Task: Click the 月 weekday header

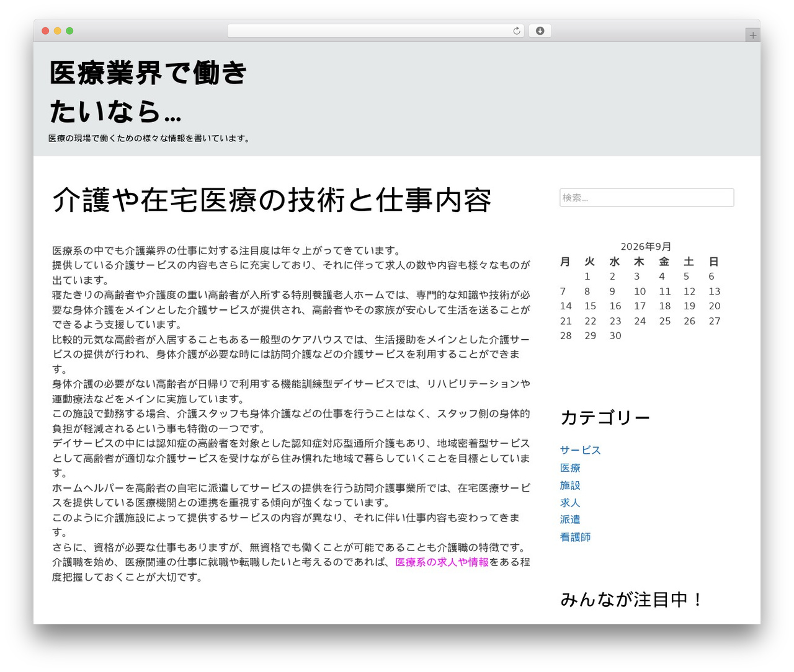Action: [565, 262]
